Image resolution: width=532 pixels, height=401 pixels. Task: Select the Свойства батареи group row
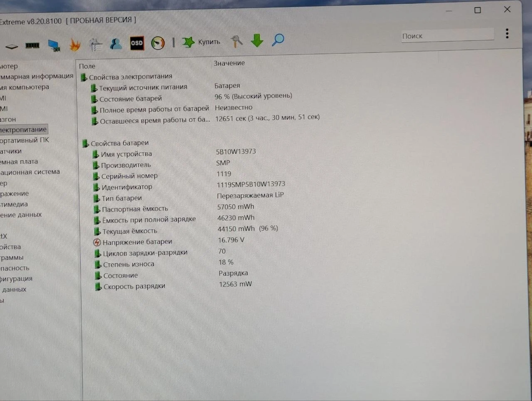(x=116, y=143)
